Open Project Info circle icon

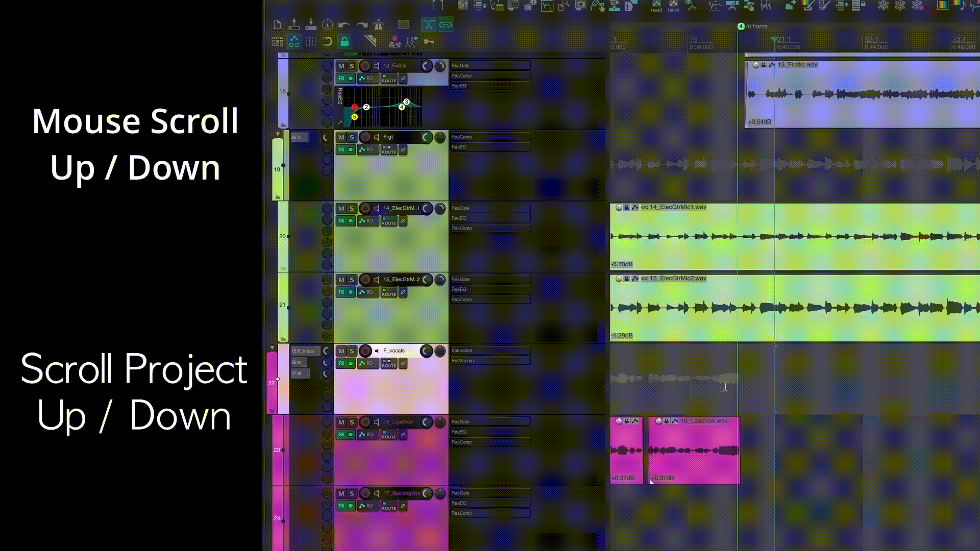328,24
